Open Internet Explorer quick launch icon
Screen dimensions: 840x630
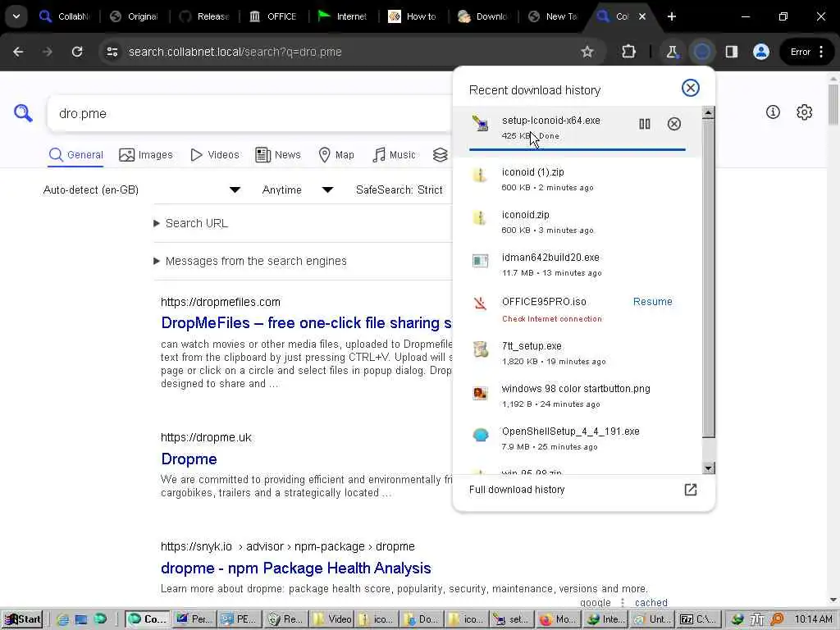[62, 620]
